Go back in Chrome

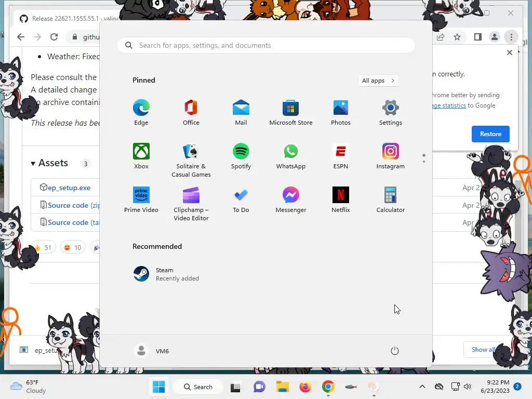(x=21, y=37)
